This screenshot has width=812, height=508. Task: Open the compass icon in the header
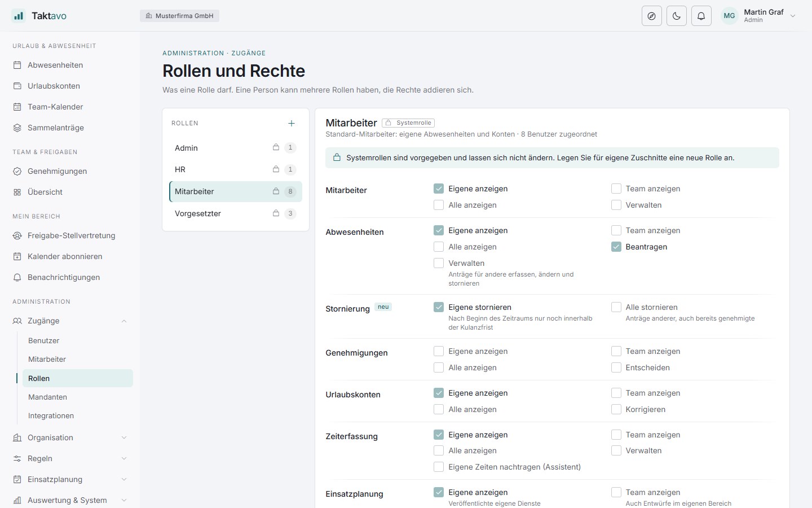coord(652,16)
